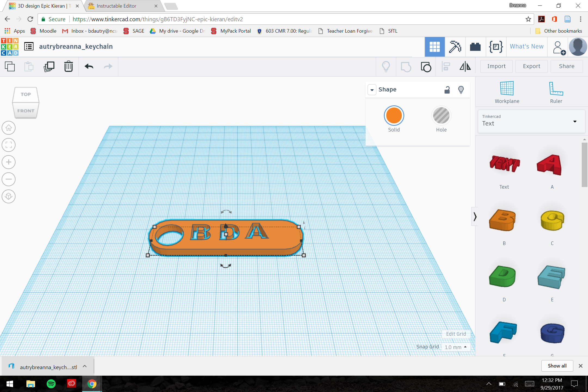This screenshot has width=588, height=392.
Task: Open the code Shape Generators icon
Action: point(496,47)
